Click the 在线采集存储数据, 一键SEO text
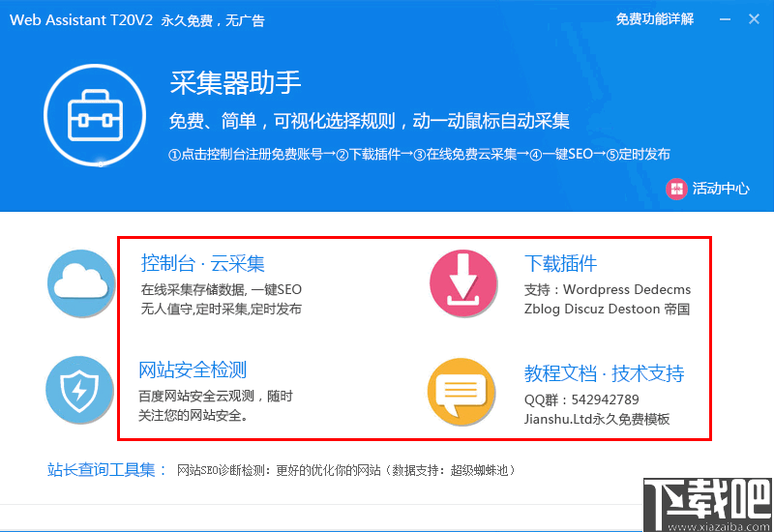Image resolution: width=774 pixels, height=532 pixels. (x=222, y=289)
